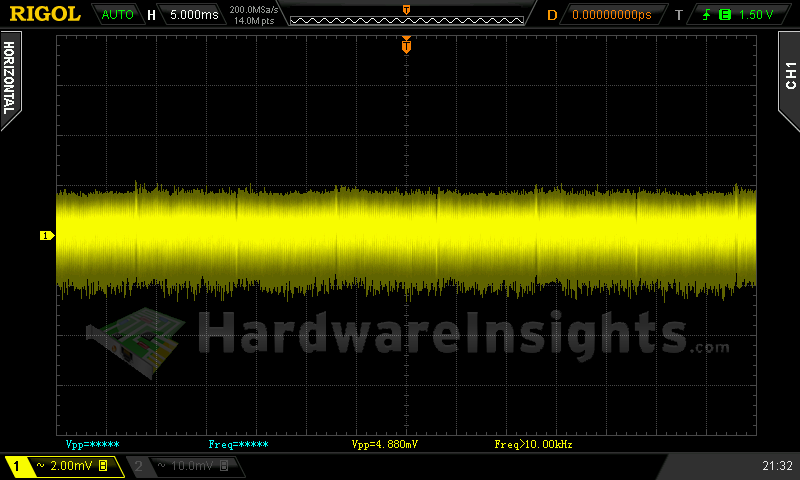Click the 5.000ms horizontal timebase value

pos(194,15)
